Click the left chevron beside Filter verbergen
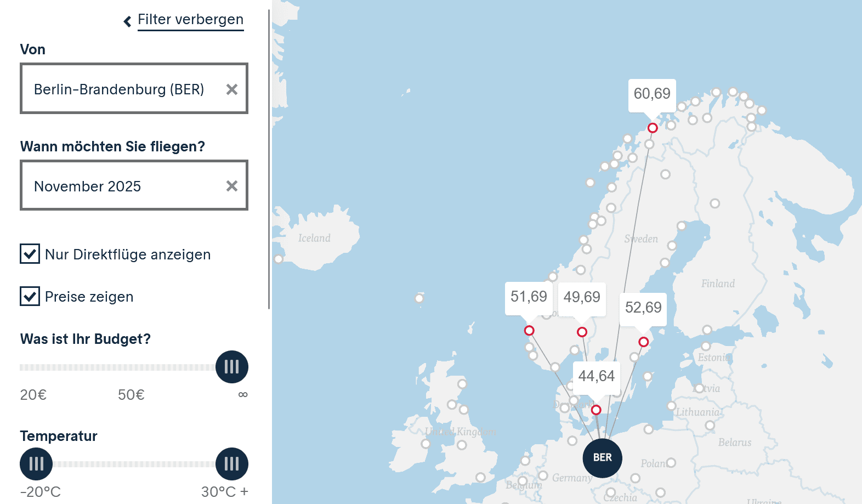The width and height of the screenshot is (862, 504). (x=127, y=21)
